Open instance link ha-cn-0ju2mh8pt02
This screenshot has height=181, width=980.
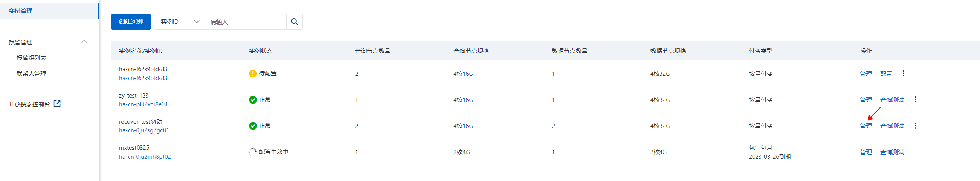(145, 157)
